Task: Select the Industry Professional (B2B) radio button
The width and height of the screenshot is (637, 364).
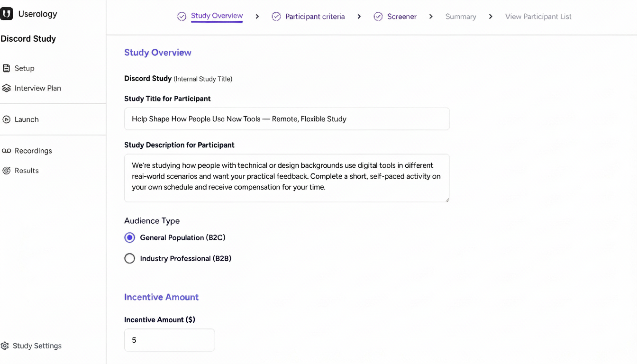Action: point(129,258)
